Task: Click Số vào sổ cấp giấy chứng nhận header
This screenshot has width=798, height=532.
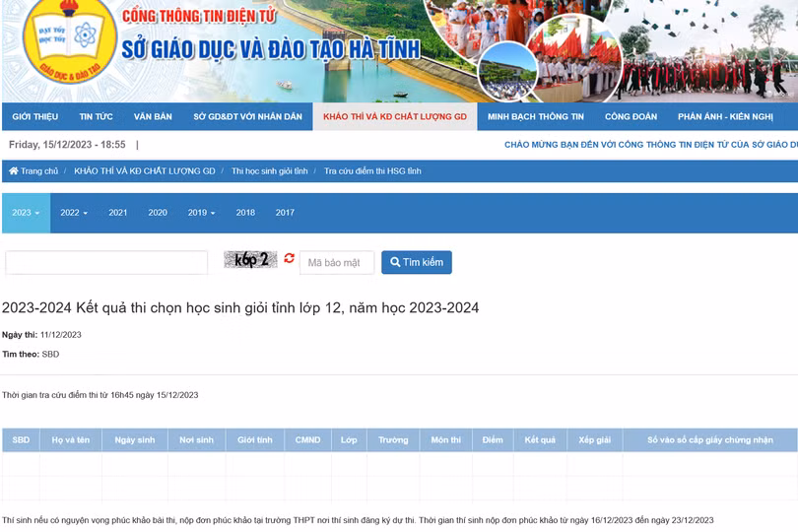Action: 710,439
